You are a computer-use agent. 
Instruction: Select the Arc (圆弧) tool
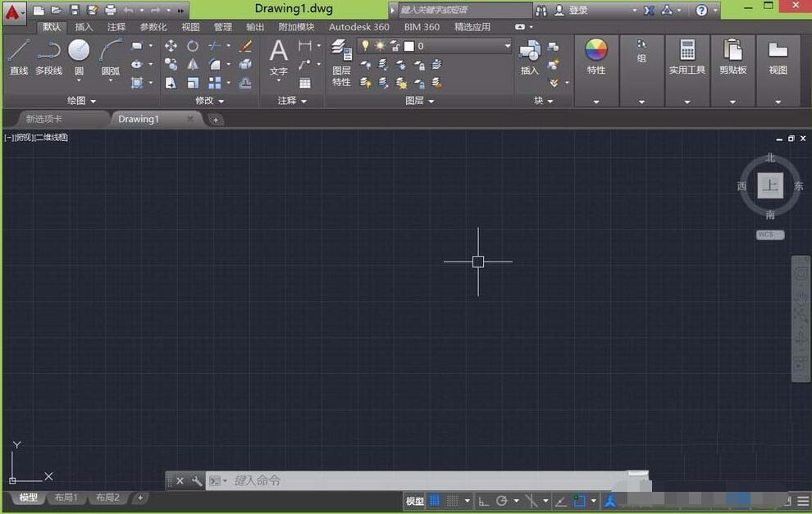tap(110, 57)
